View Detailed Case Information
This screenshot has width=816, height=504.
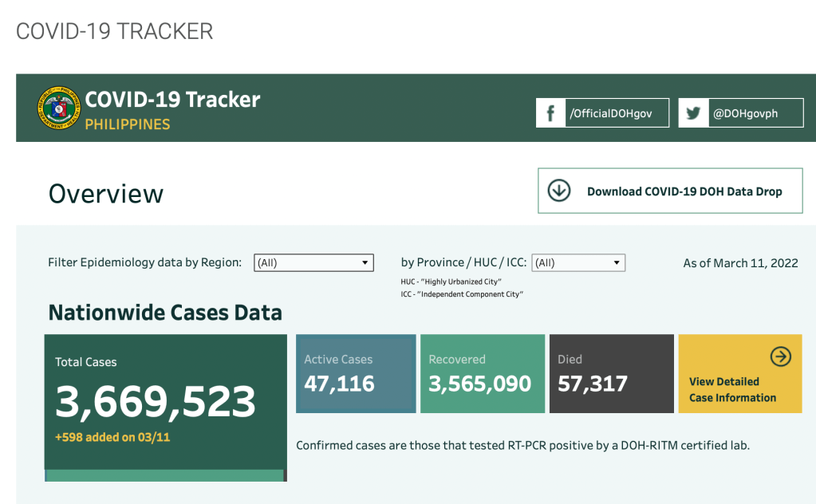(732, 389)
